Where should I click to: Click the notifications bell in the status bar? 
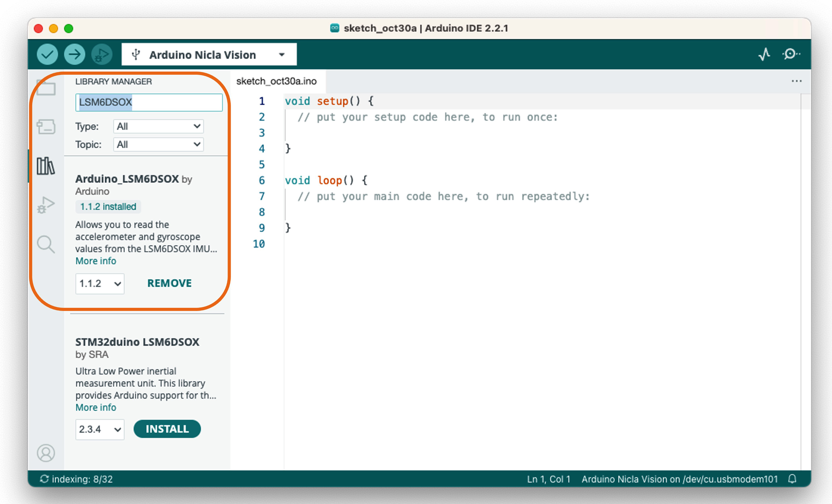pyautogui.click(x=792, y=479)
